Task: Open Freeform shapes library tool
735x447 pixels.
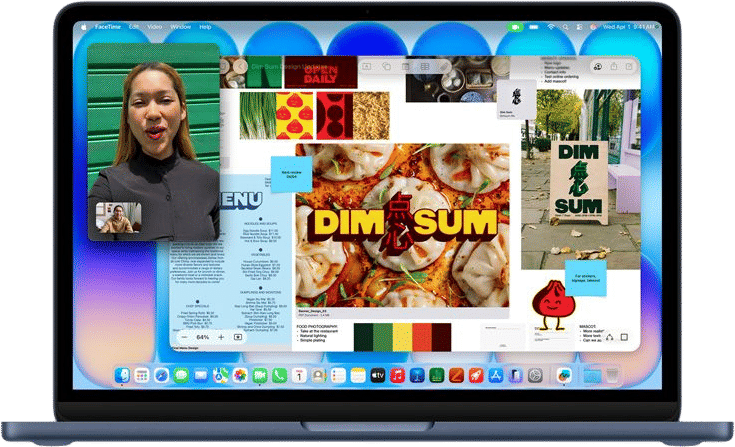Action: point(387,67)
